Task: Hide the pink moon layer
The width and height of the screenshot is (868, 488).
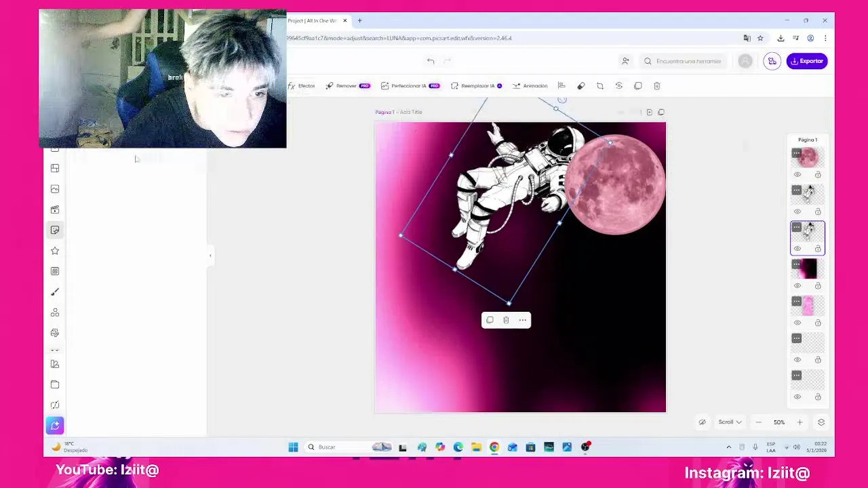Action: point(797,175)
